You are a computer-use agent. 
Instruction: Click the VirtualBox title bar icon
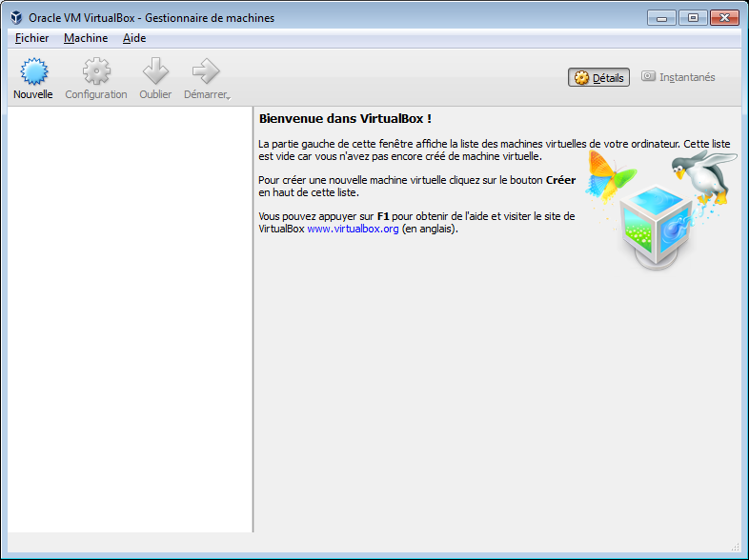coord(16,18)
